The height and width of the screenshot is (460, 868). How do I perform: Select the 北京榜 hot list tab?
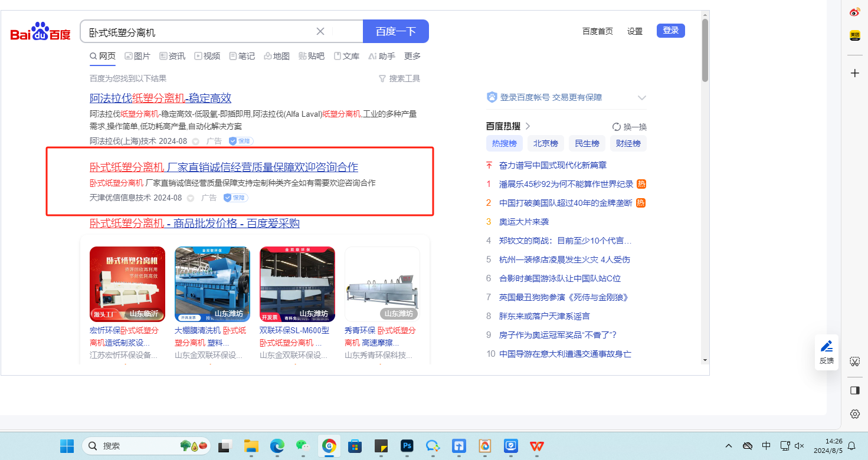[545, 143]
